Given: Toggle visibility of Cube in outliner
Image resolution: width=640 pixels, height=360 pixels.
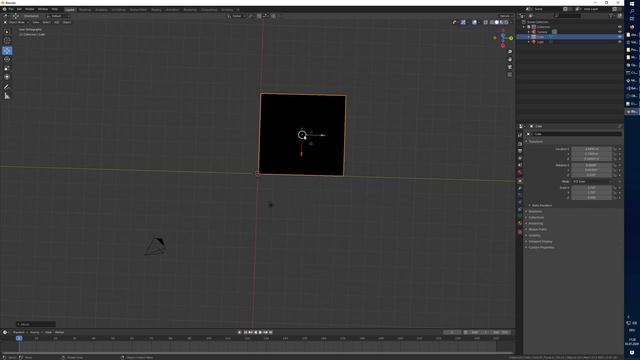Looking at the screenshot, I should (x=620, y=37).
